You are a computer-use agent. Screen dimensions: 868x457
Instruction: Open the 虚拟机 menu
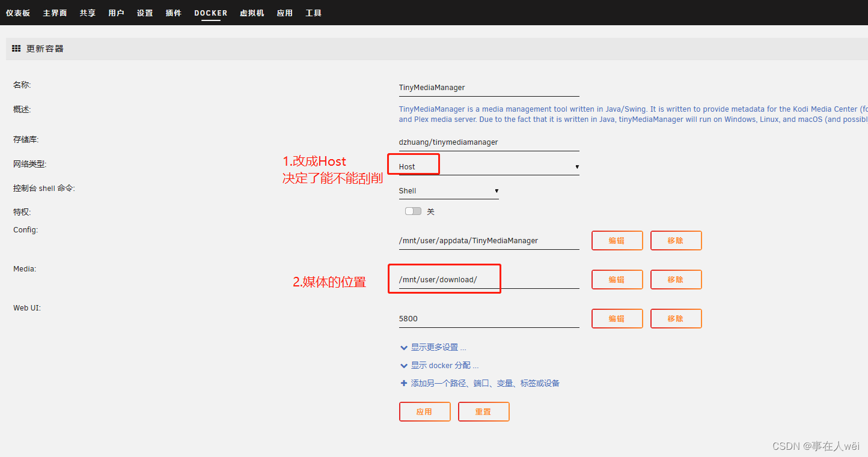pyautogui.click(x=252, y=13)
